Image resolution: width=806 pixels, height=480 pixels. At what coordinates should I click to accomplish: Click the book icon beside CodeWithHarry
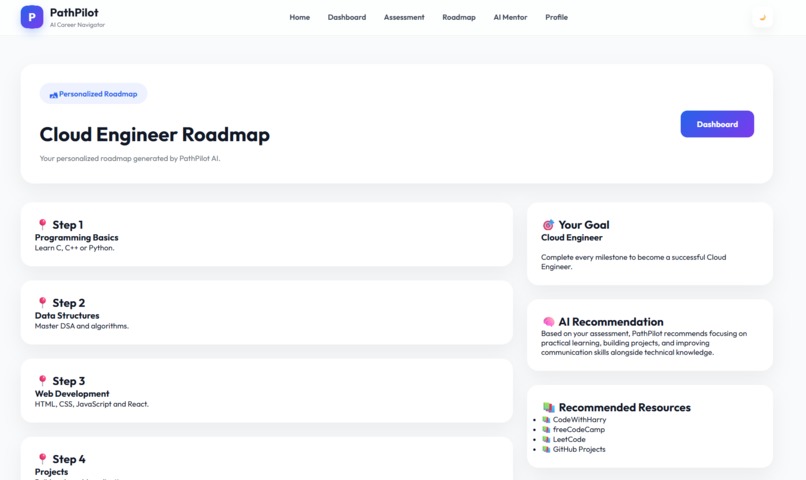point(546,419)
